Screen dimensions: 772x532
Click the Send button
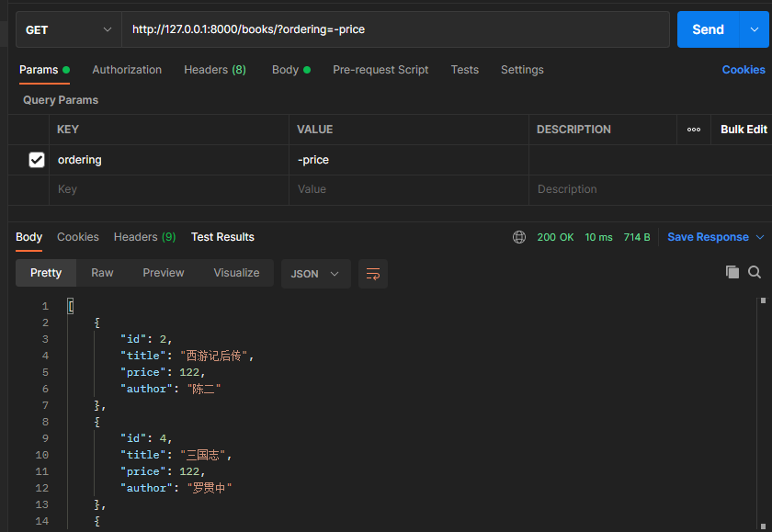[707, 29]
